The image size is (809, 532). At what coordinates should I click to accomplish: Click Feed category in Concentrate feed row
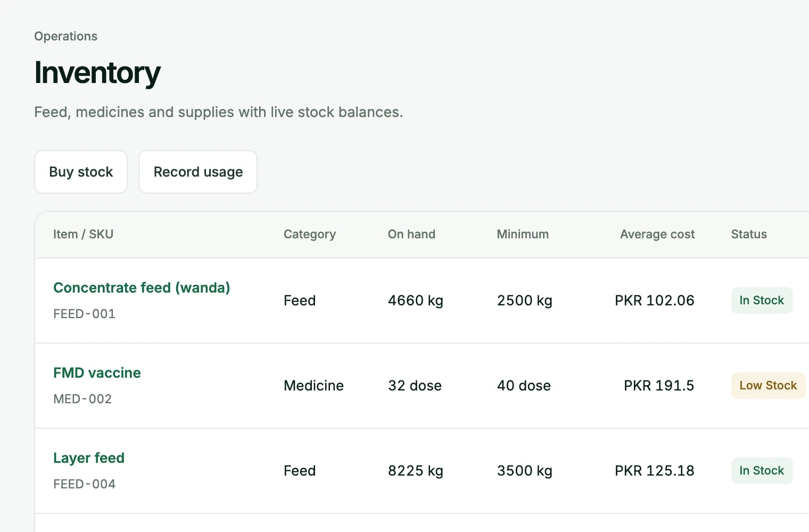coord(300,301)
